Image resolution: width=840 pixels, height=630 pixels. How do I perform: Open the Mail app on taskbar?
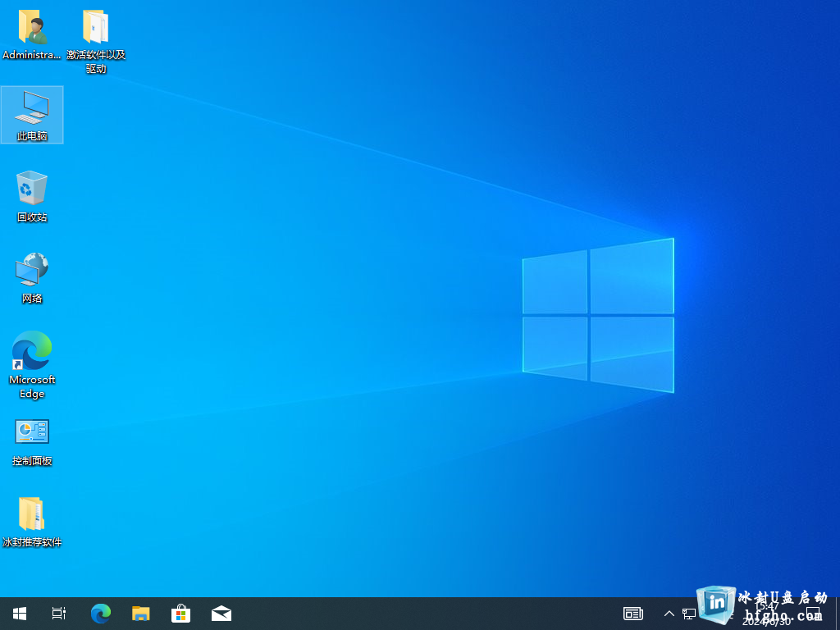[x=221, y=614]
